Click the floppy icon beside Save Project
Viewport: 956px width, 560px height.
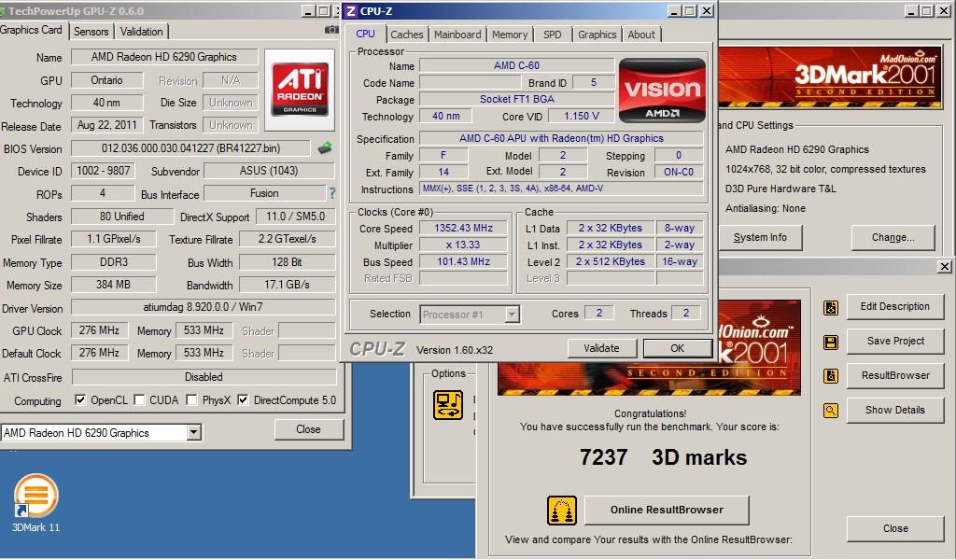(x=830, y=342)
